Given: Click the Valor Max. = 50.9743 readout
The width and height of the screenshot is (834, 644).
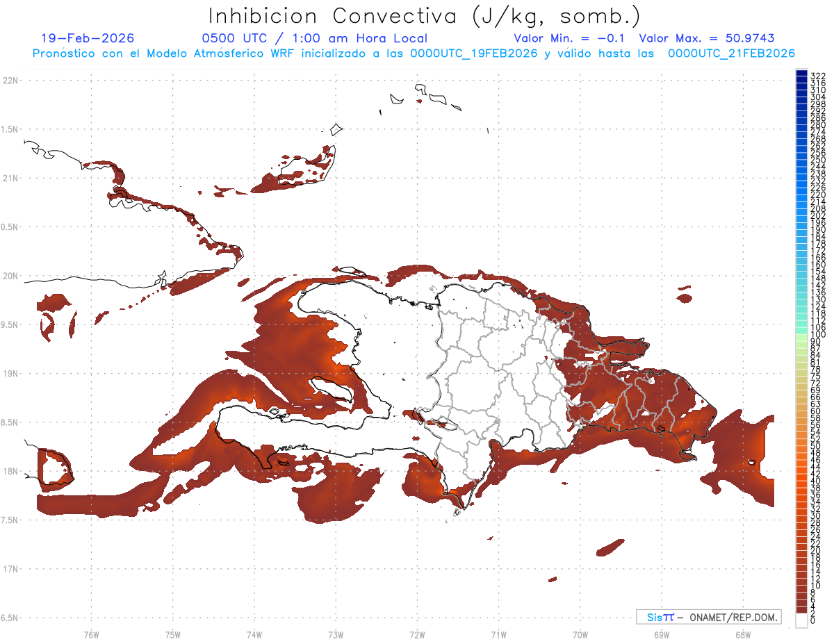Looking at the screenshot, I should click(707, 38).
